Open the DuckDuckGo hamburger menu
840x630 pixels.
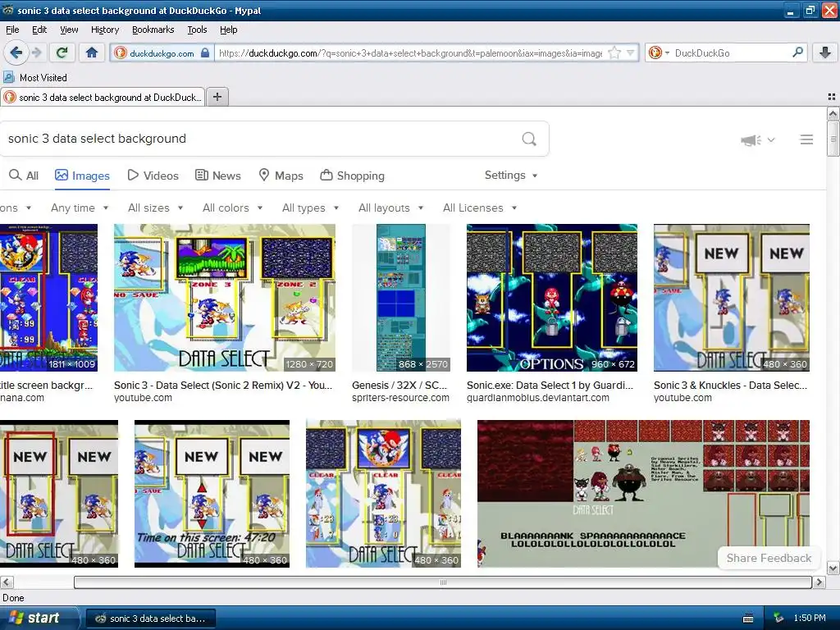point(806,139)
